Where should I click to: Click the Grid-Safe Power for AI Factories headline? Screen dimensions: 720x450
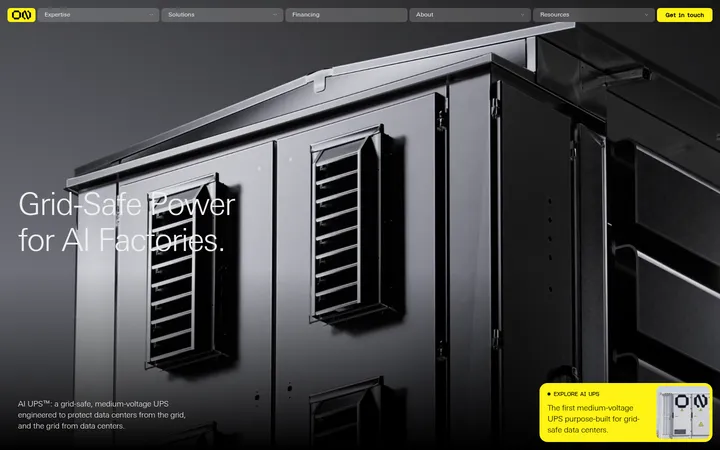point(127,222)
